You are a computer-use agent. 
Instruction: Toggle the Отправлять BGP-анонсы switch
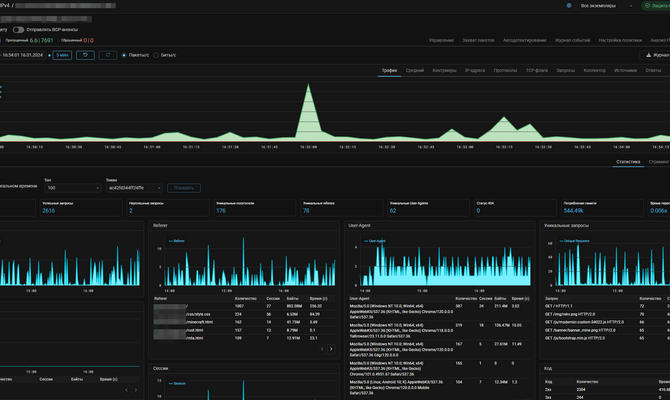(19, 29)
